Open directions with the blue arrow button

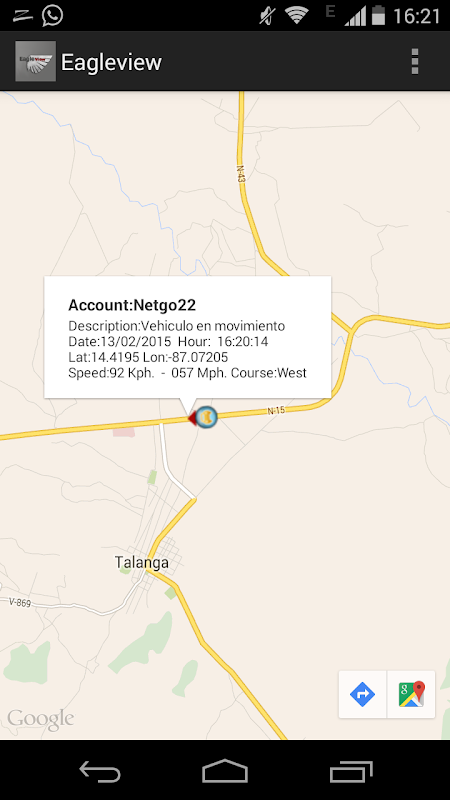[x=363, y=694]
